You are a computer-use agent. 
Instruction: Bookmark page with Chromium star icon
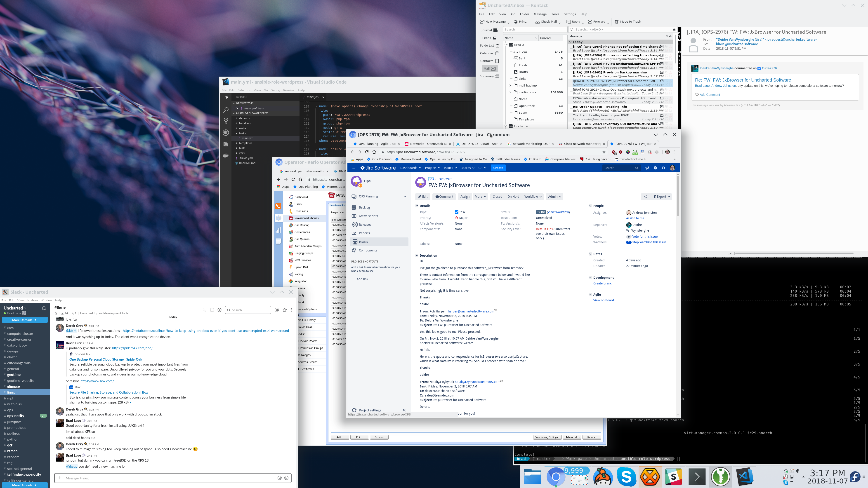[x=604, y=152]
